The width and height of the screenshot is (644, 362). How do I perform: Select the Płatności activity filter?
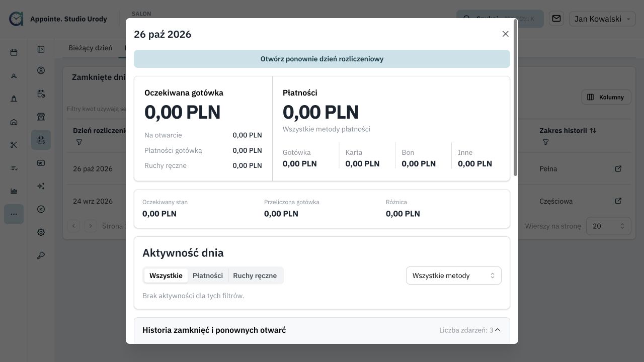[208, 276]
